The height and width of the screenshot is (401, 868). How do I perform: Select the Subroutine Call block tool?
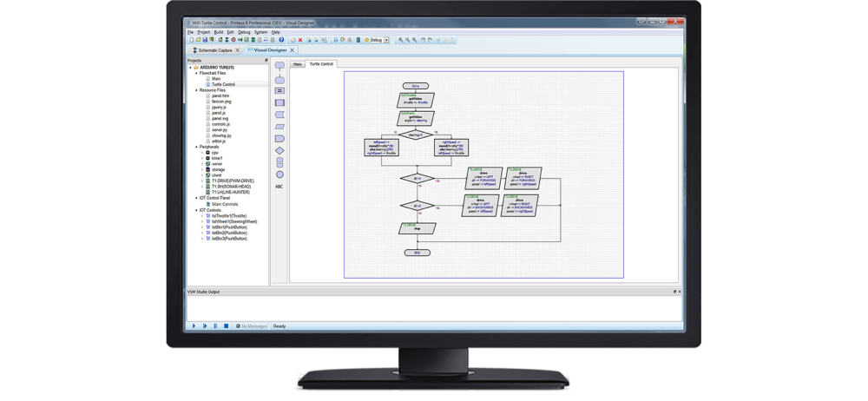pos(279,102)
